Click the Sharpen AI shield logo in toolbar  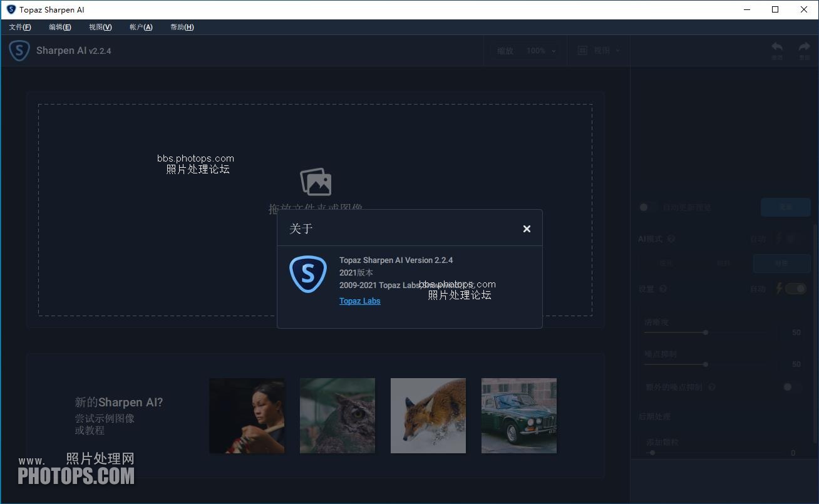click(19, 51)
